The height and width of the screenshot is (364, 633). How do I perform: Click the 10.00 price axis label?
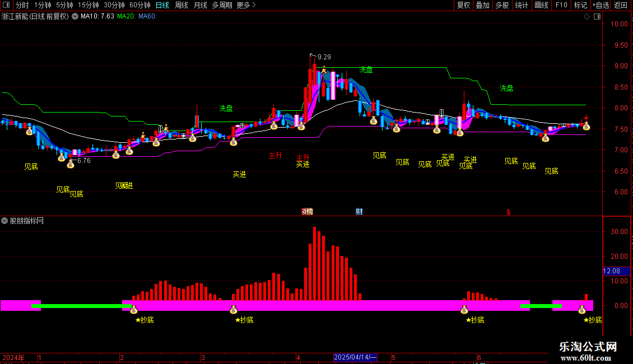[x=619, y=24]
